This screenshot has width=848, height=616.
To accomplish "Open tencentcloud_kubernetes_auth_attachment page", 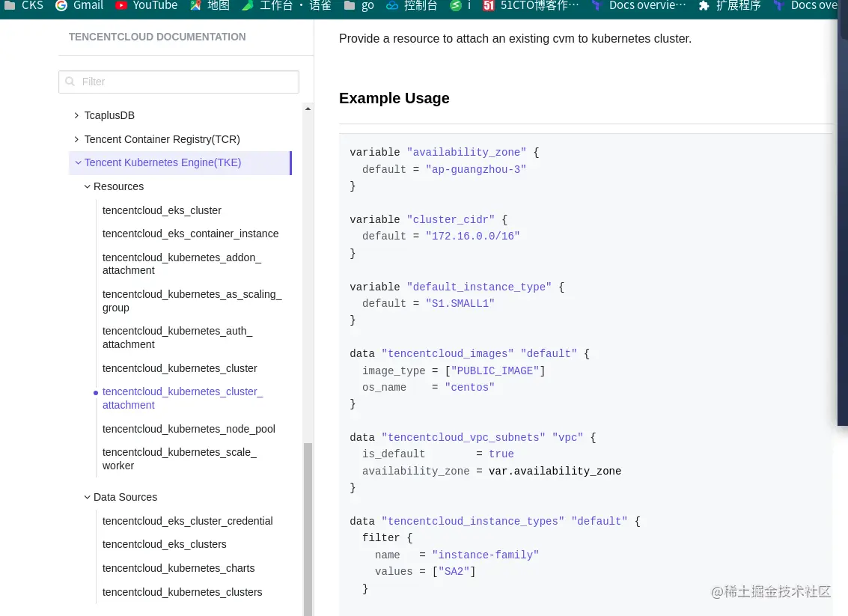I will pos(177,338).
